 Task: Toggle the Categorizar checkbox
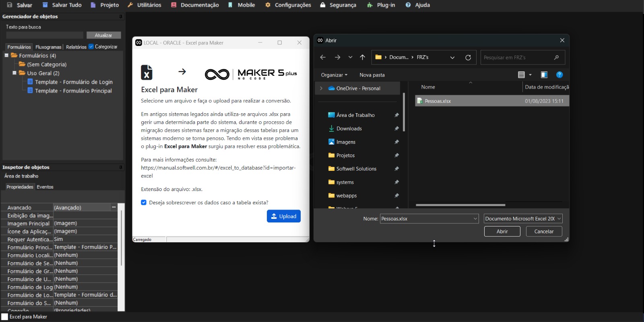point(91,47)
